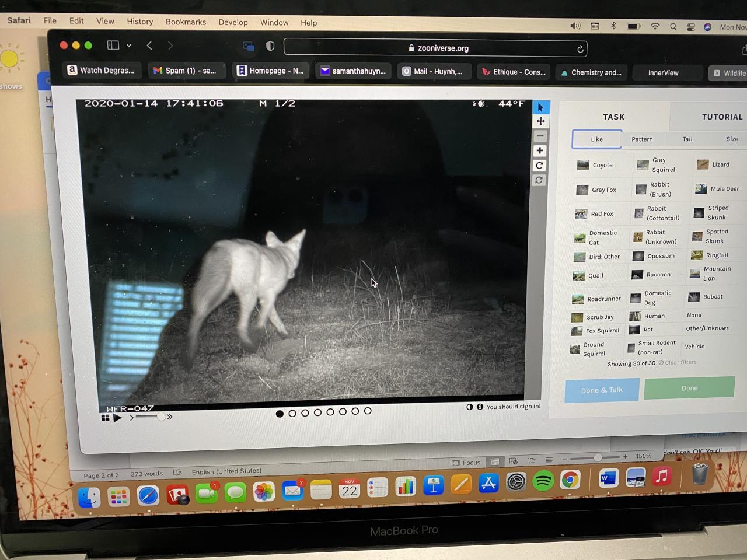Reset the image view
747x560 pixels.
(x=539, y=180)
